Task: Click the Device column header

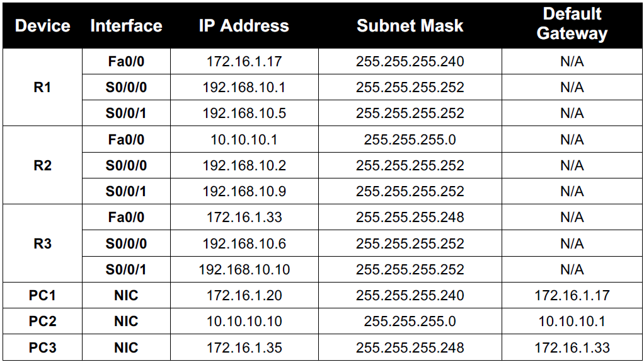Action: (x=42, y=26)
